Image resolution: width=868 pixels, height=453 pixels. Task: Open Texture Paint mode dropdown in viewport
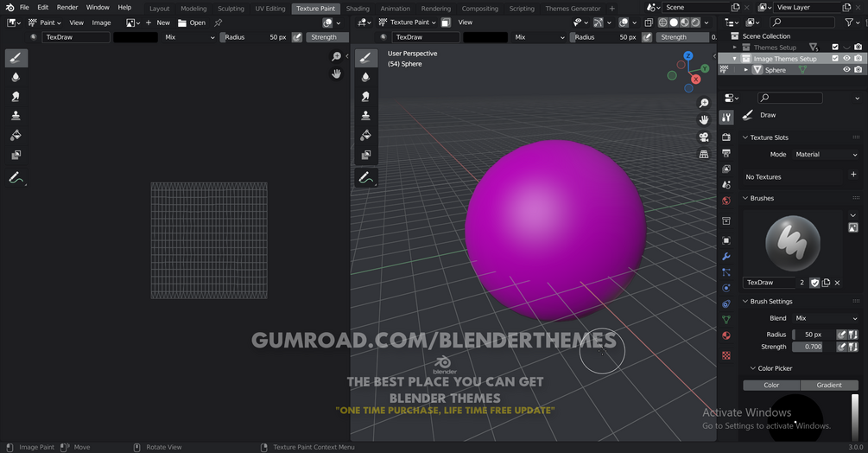(408, 22)
